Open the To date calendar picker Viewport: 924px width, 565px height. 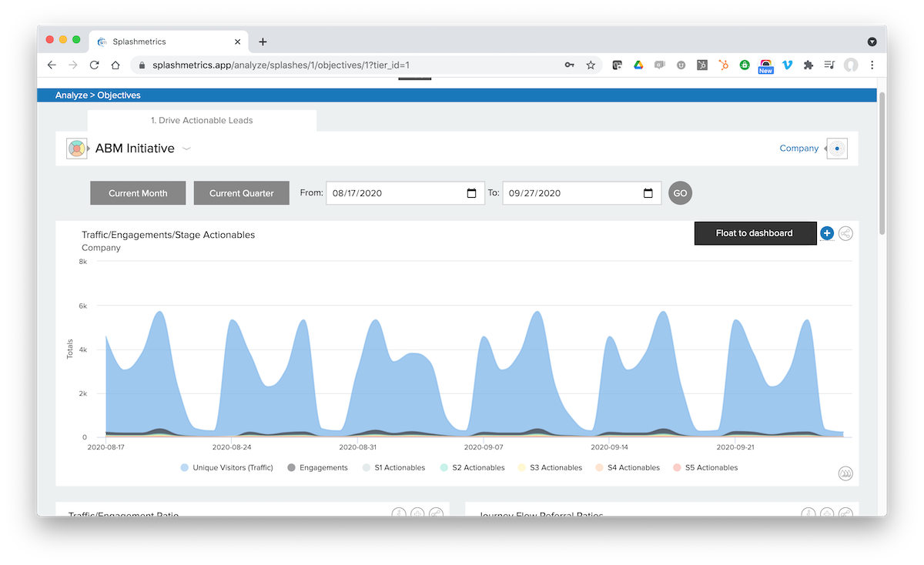(648, 193)
